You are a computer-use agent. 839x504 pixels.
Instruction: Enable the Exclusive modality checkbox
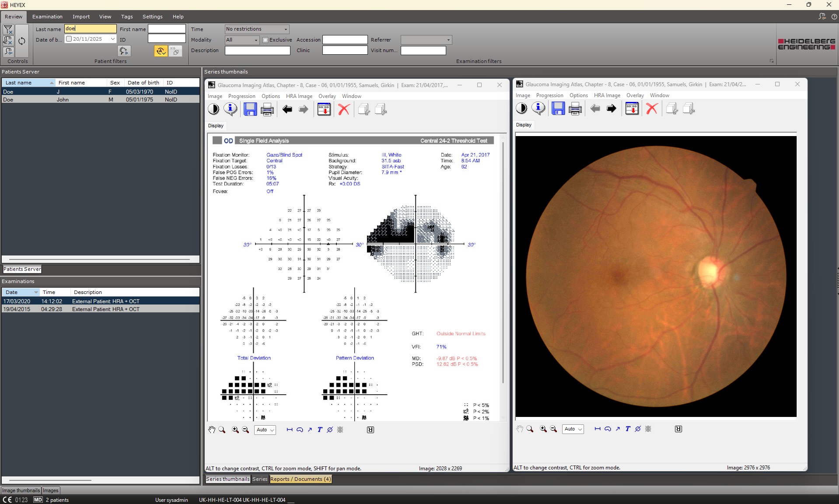[x=265, y=40]
